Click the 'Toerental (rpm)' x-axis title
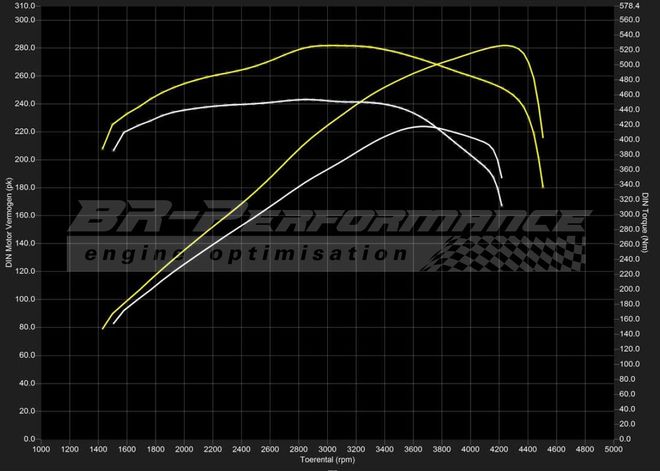 [x=327, y=461]
